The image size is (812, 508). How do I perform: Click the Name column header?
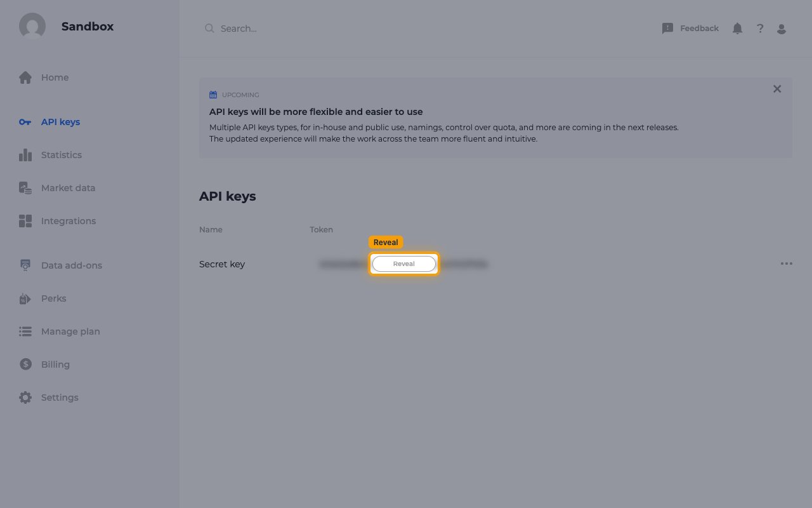(x=211, y=229)
